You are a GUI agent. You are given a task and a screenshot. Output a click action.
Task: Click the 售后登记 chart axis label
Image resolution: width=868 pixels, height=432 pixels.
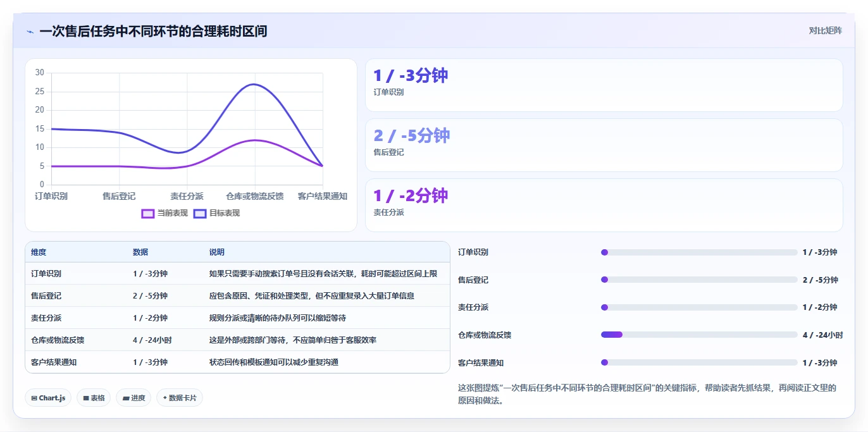[x=119, y=196]
